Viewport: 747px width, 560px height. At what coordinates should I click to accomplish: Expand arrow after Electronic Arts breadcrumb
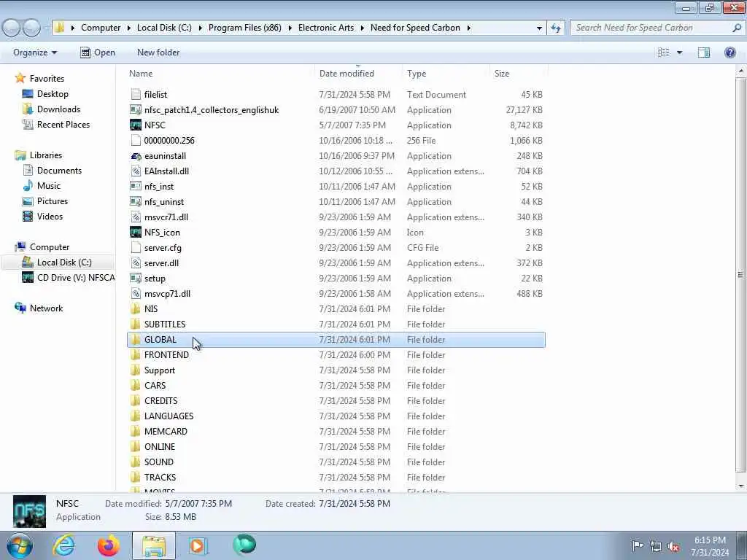click(362, 28)
